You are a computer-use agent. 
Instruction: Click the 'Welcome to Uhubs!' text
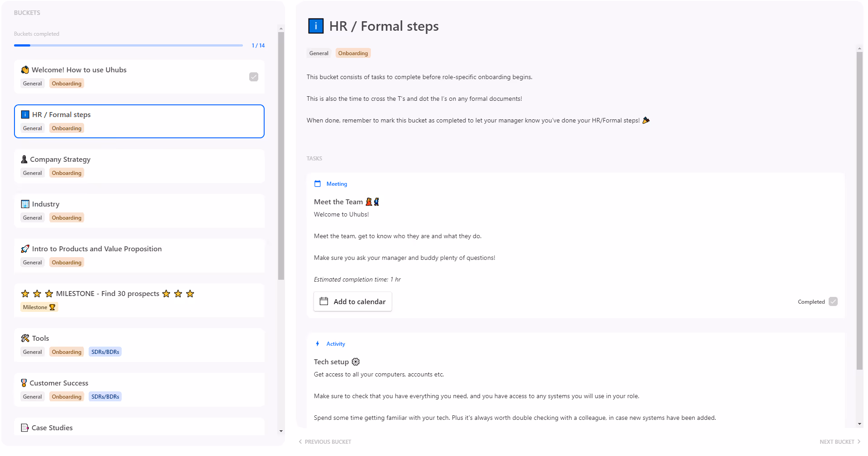tap(342, 214)
